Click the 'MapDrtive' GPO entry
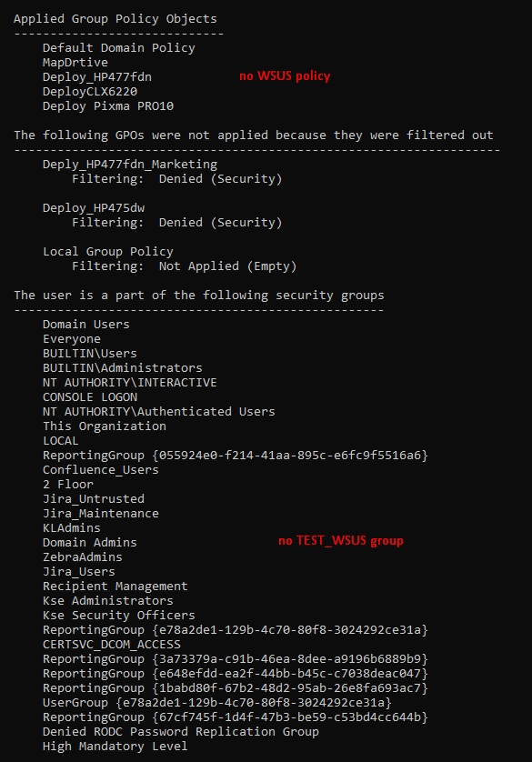The height and width of the screenshot is (762, 532). (x=75, y=62)
